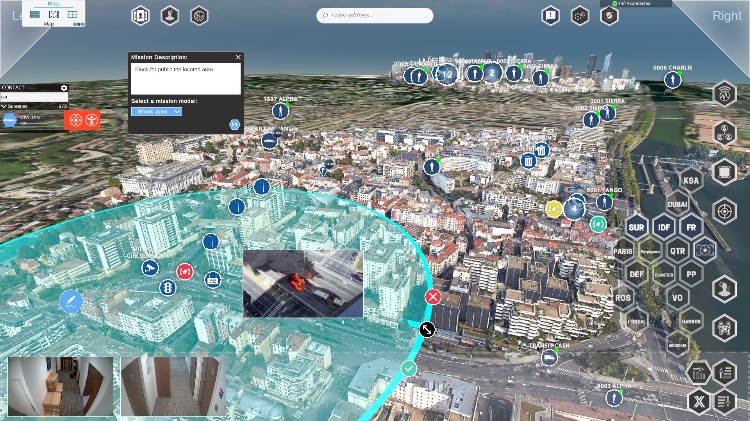This screenshot has height=421, width=750.
Task: Confirm area with green checkmark marker
Action: (x=408, y=368)
